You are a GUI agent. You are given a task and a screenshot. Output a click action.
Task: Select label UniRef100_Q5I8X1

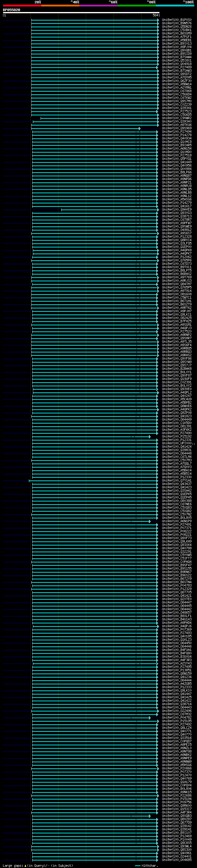[176, 60]
